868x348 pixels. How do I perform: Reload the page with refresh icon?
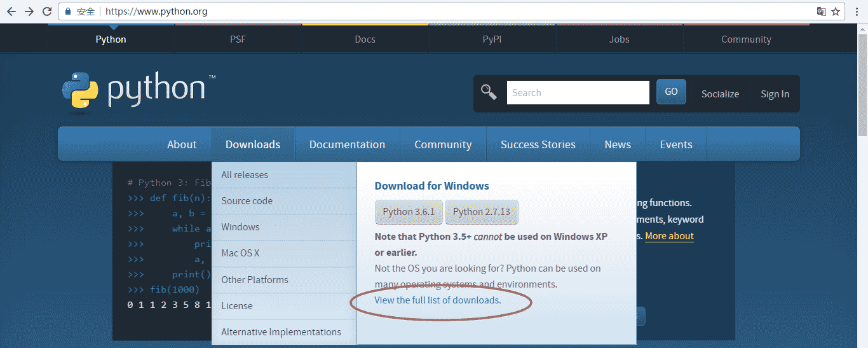[x=46, y=11]
